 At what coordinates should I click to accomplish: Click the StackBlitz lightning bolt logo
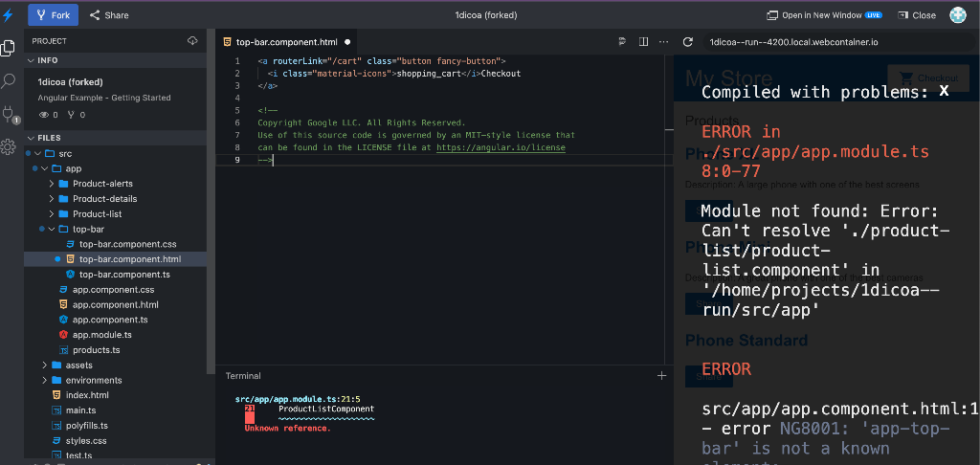8,15
